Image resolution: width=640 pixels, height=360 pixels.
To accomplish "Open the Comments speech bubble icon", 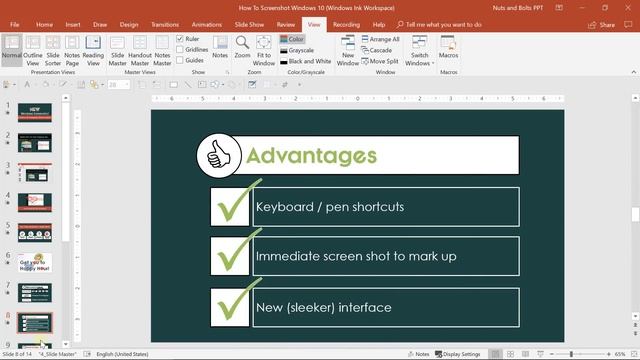I will [x=628, y=24].
